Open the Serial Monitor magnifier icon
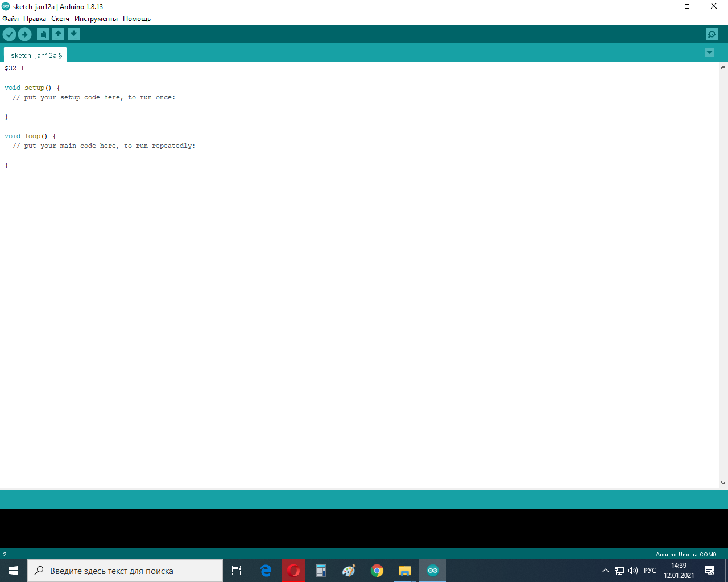Viewport: 728px width, 582px height. pyautogui.click(x=712, y=35)
